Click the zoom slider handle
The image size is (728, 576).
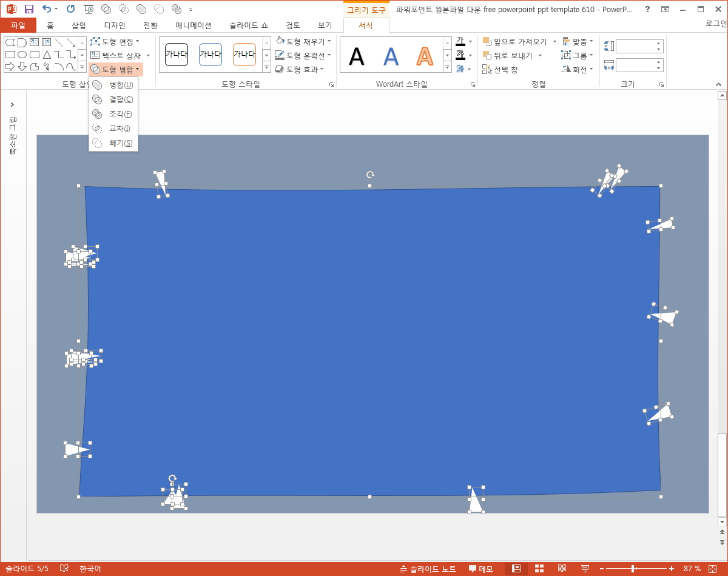(633, 569)
